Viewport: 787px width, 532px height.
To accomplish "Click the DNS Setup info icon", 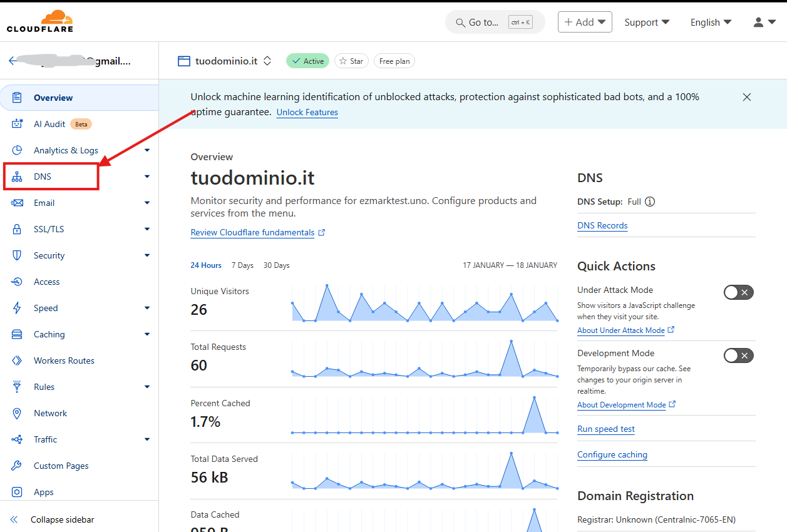I will [650, 202].
